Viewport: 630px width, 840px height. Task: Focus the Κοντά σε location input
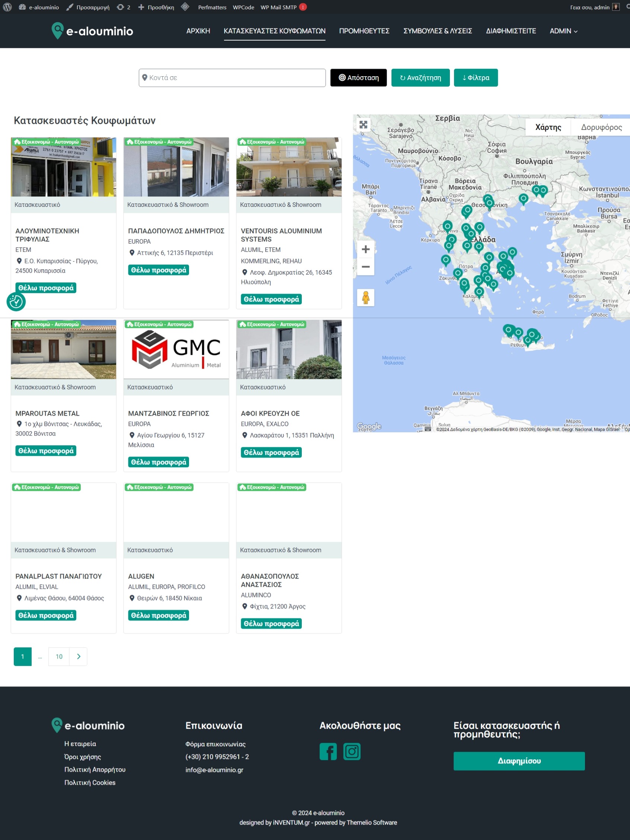pyautogui.click(x=232, y=78)
